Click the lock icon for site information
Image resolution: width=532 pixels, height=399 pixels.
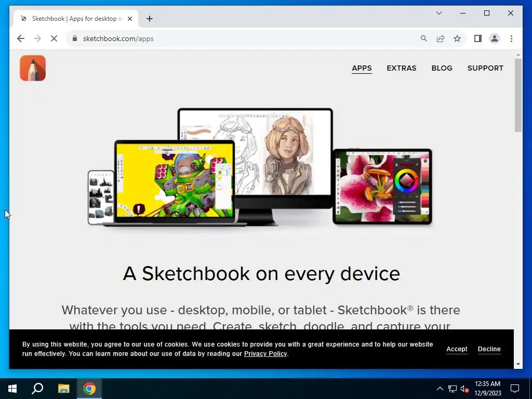click(75, 38)
